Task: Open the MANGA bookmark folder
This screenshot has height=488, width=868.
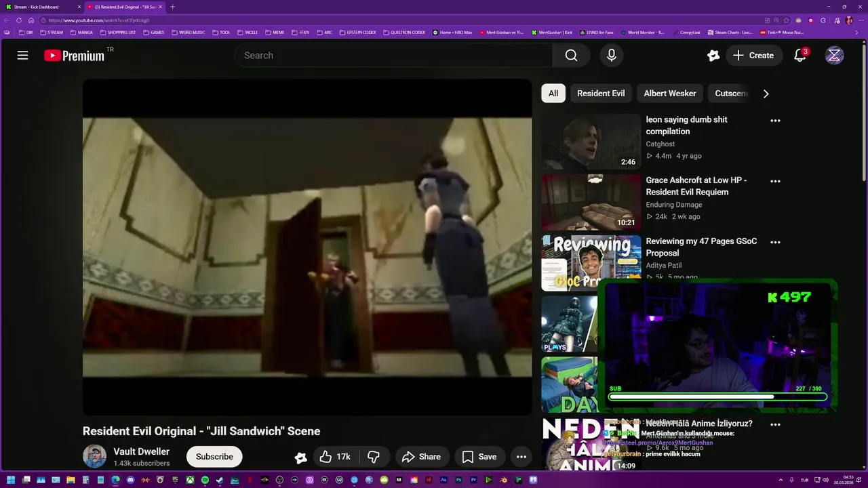Action: [82, 32]
